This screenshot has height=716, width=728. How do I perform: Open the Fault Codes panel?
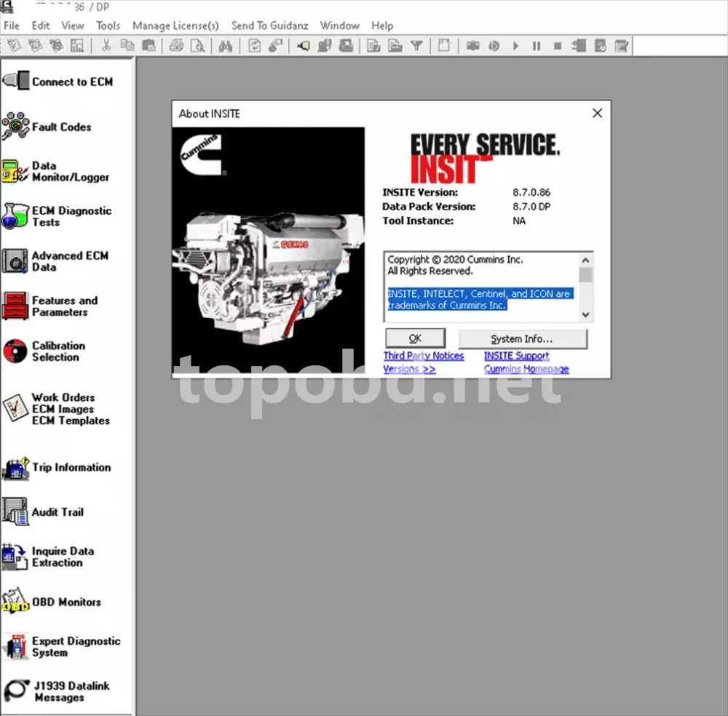coord(47,126)
